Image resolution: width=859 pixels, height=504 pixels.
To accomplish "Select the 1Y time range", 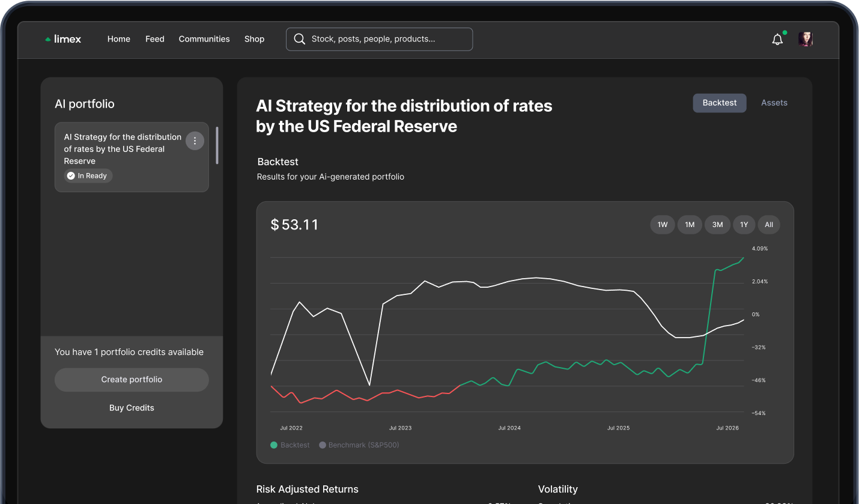I will click(744, 225).
